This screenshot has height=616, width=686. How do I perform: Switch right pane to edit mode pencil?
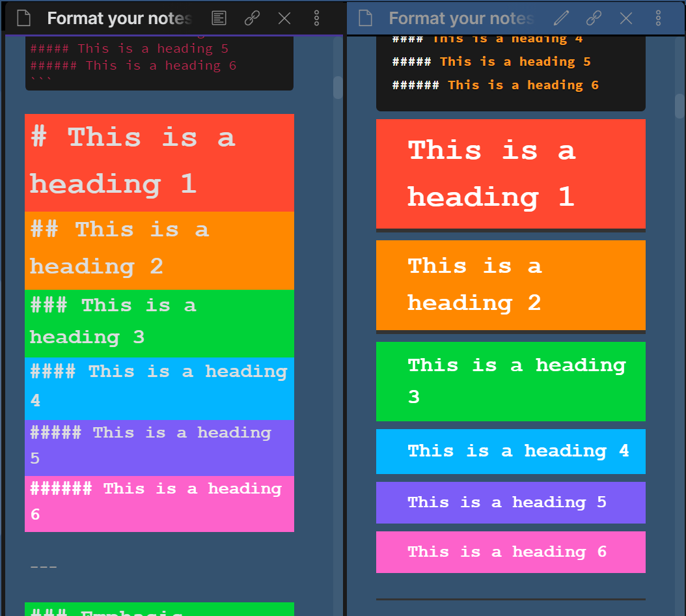[561, 18]
